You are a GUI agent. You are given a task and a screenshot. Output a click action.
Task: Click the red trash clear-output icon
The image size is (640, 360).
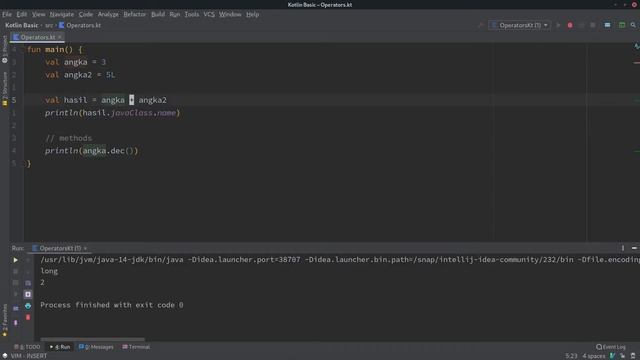pyautogui.click(x=28, y=317)
